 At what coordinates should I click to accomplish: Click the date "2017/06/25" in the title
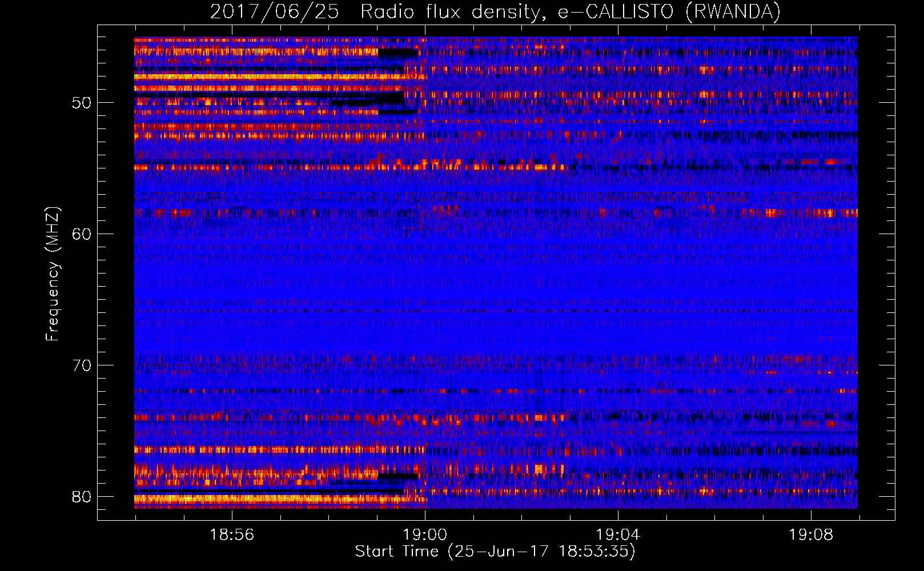pos(275,12)
